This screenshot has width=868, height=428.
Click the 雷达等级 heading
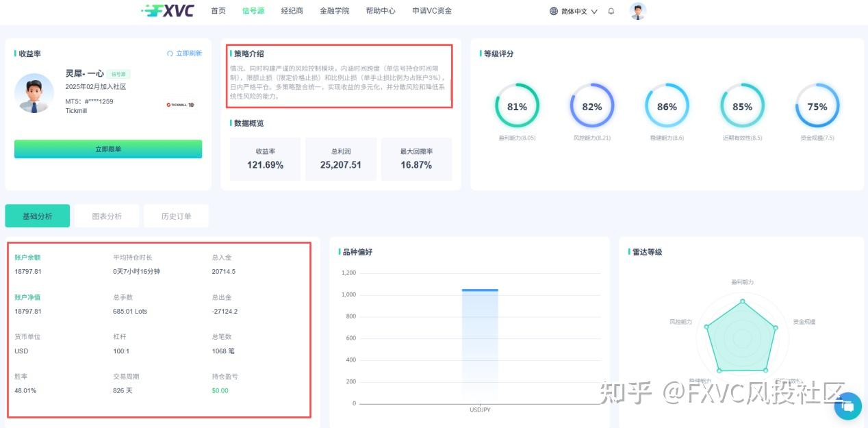(647, 252)
